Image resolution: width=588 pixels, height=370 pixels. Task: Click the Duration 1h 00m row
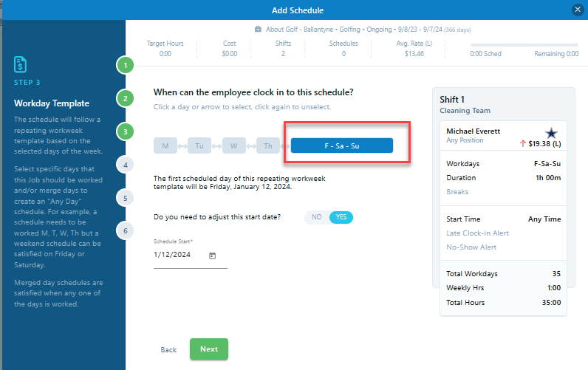coord(503,178)
